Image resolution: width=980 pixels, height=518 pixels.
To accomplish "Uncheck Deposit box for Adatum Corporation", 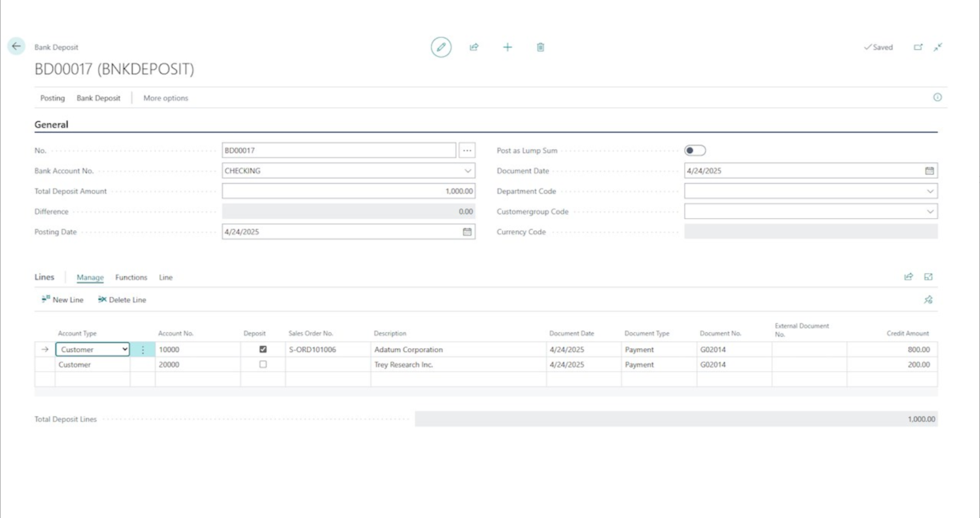I will pyautogui.click(x=263, y=349).
